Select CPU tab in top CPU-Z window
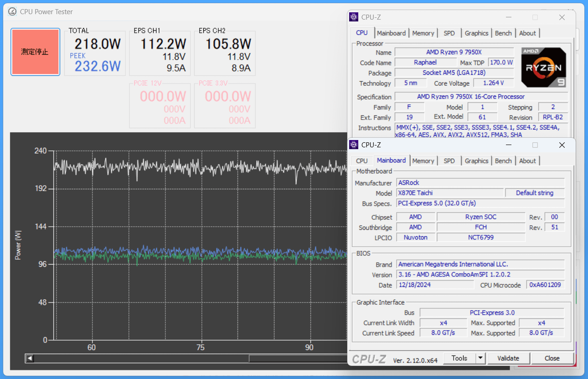 (x=362, y=33)
